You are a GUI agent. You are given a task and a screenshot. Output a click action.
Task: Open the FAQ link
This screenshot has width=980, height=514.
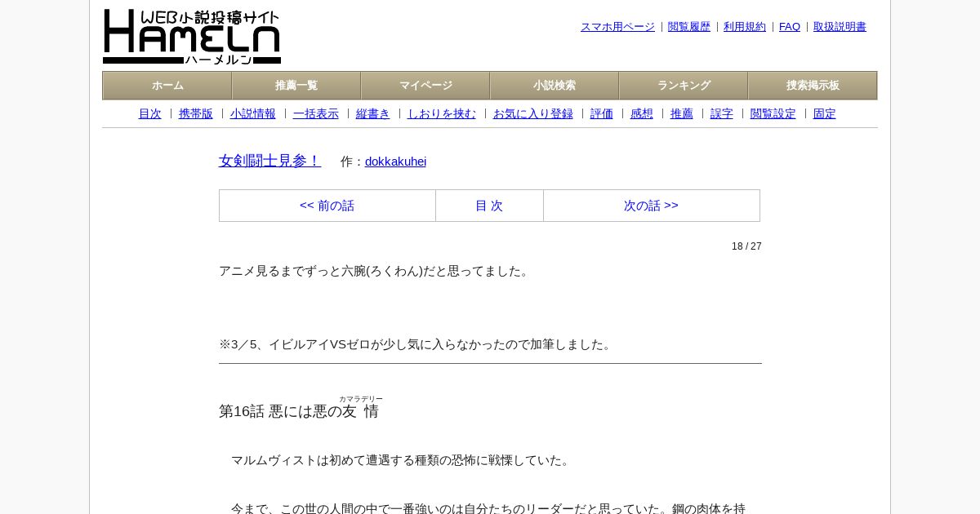click(x=790, y=27)
